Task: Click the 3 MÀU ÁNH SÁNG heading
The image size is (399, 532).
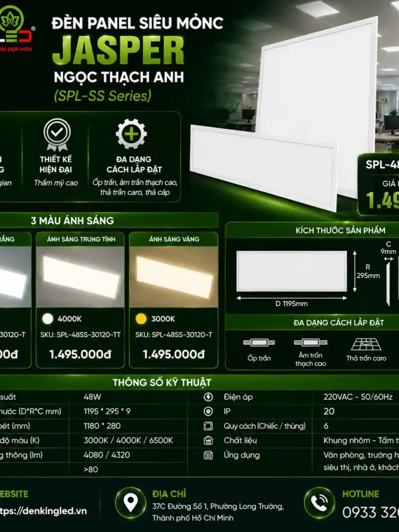Action: 72,221
